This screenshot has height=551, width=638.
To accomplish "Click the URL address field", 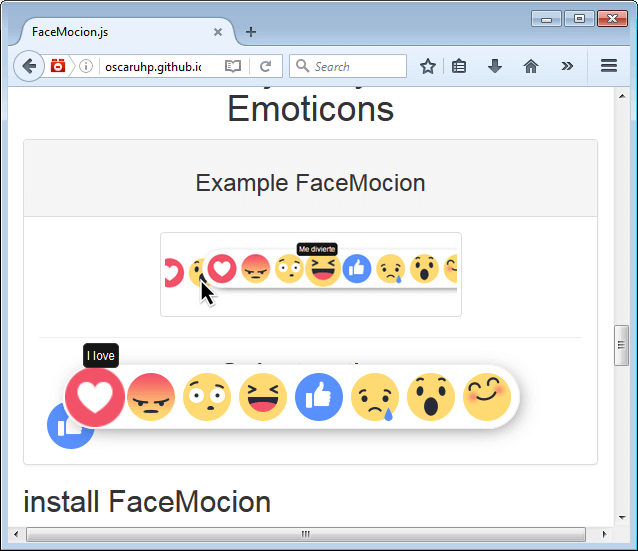I will (x=153, y=66).
